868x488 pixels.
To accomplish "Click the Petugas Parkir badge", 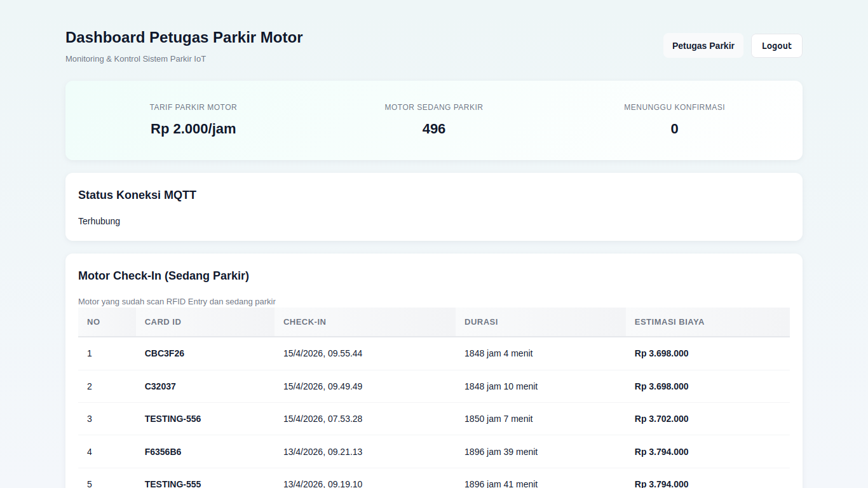I will (x=703, y=46).
